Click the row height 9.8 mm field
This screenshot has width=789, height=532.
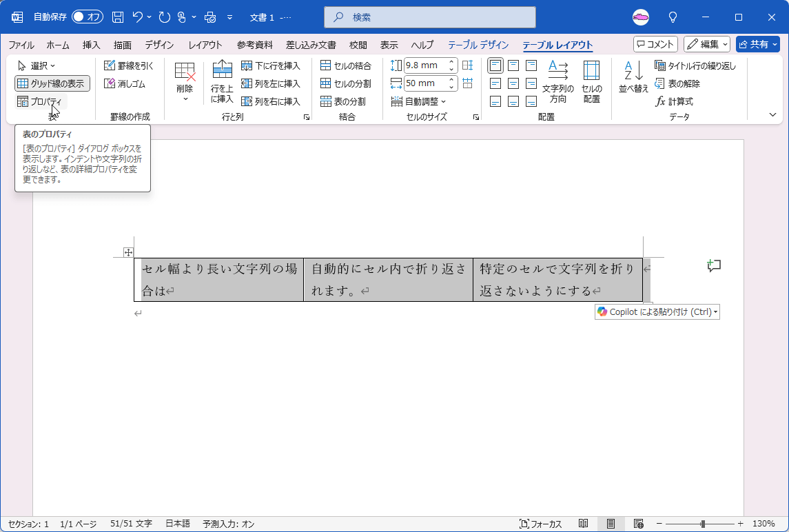coord(425,65)
